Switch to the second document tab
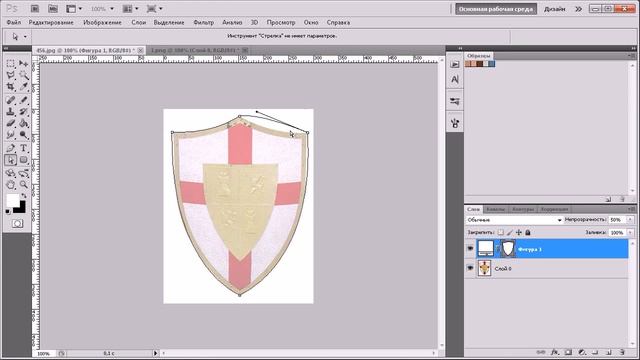This screenshot has width=640, height=360. (x=199, y=50)
